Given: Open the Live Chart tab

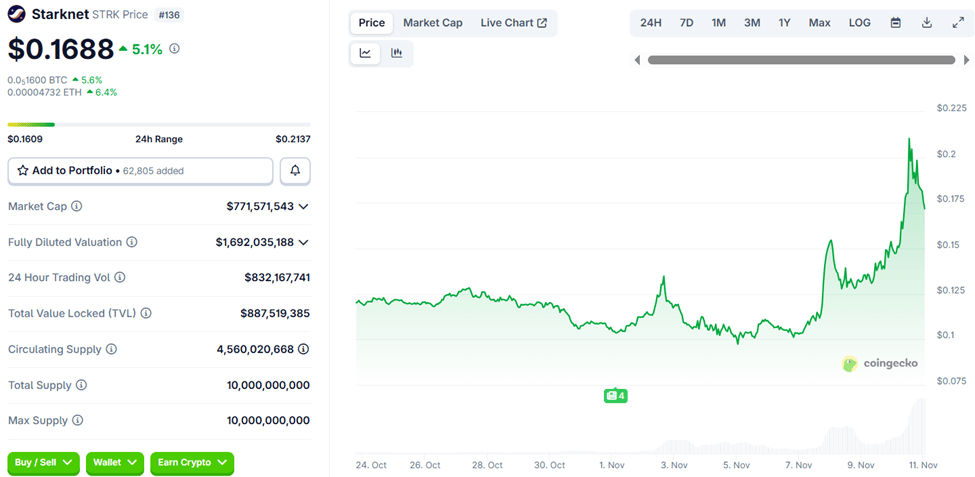Looking at the screenshot, I should [x=513, y=23].
